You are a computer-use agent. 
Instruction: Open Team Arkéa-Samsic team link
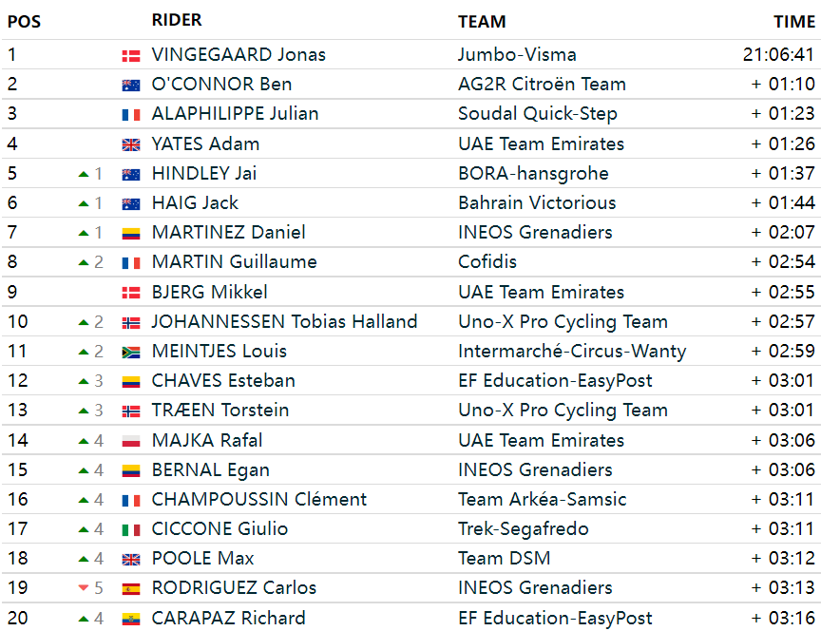click(543, 499)
